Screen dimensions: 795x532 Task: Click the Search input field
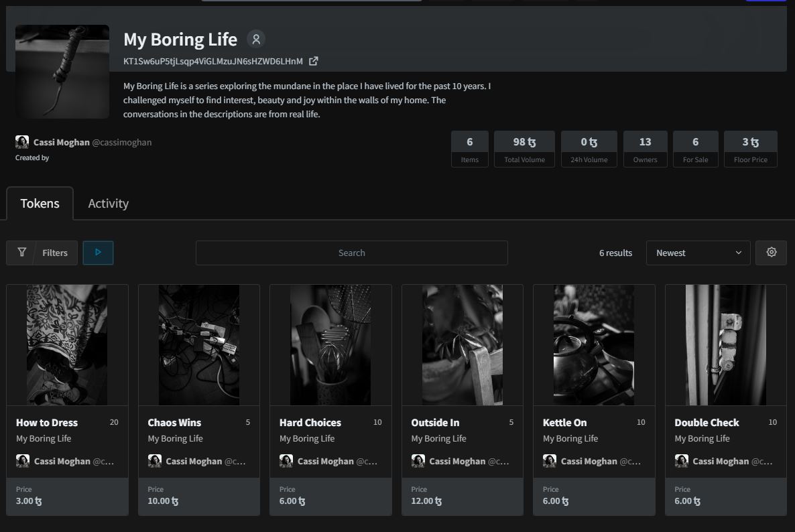(x=352, y=253)
